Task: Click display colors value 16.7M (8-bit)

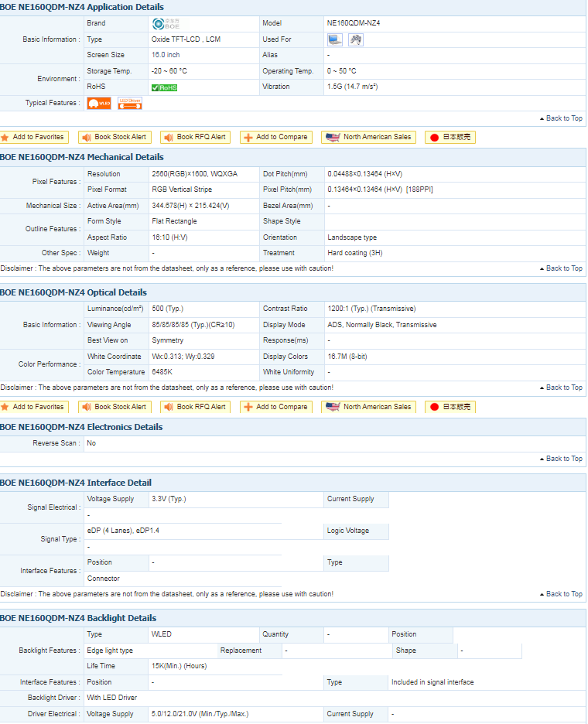Action: pos(347,357)
